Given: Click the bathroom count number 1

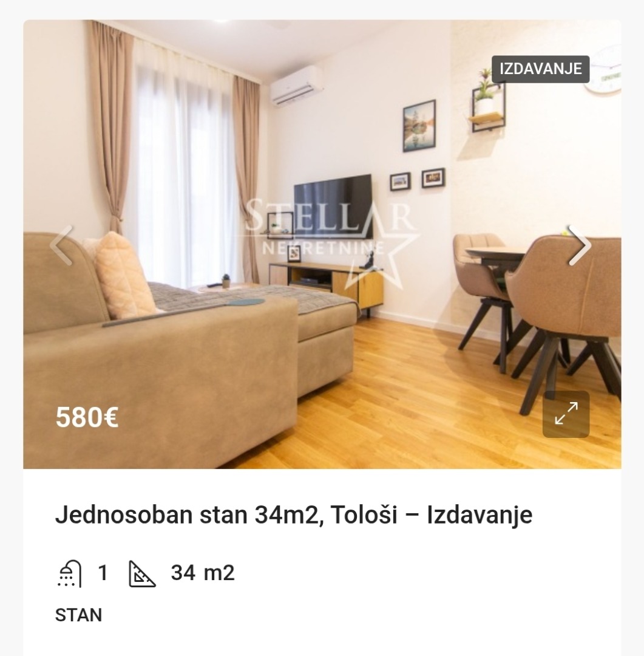Looking at the screenshot, I should pyautogui.click(x=103, y=573).
